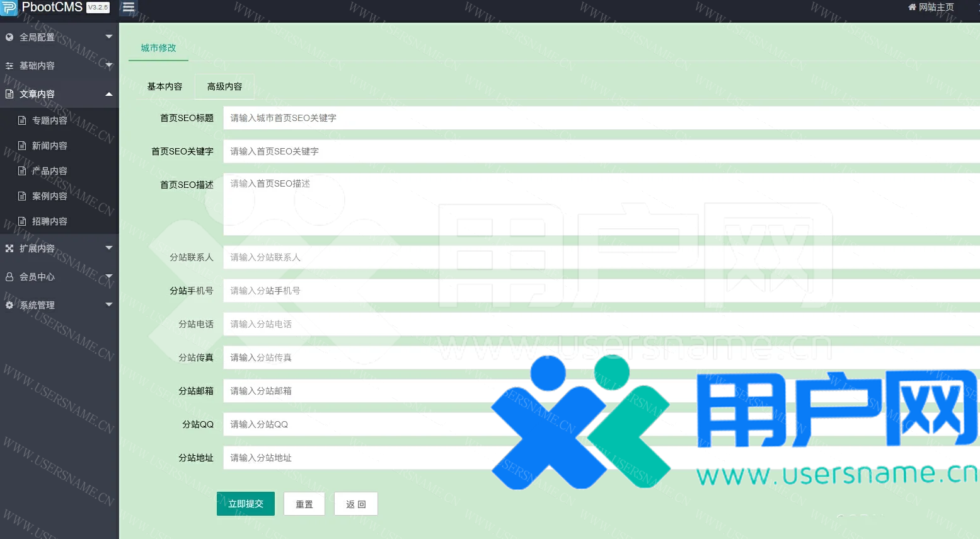Focus the 首页SEO标题 input field
Screen dimensions: 980x539
click(x=599, y=118)
